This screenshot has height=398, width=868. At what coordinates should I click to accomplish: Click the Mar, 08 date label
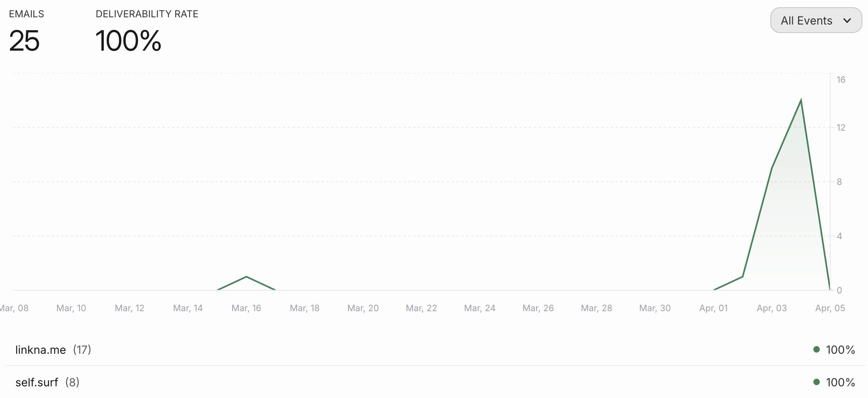click(x=14, y=308)
